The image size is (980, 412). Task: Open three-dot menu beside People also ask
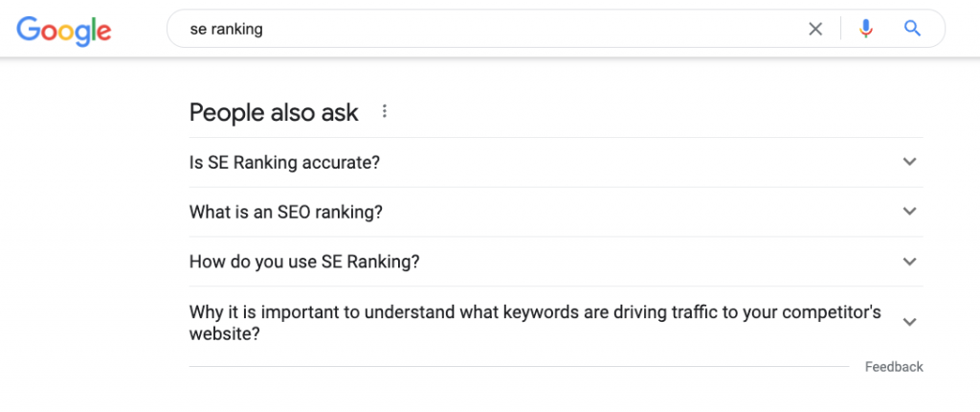coord(385,112)
